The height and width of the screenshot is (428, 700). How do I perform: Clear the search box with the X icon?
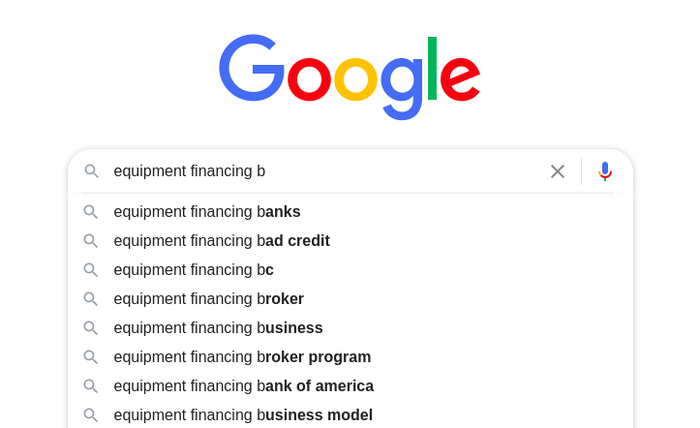tap(557, 171)
